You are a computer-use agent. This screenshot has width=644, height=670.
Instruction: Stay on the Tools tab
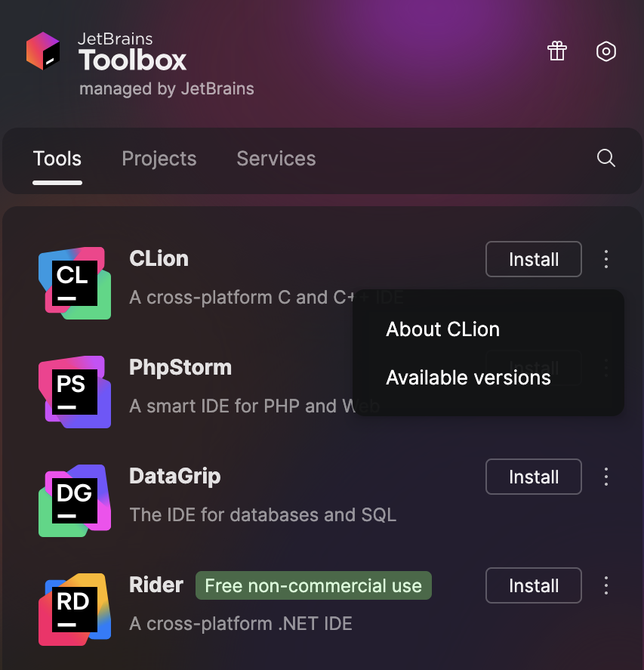pos(57,159)
